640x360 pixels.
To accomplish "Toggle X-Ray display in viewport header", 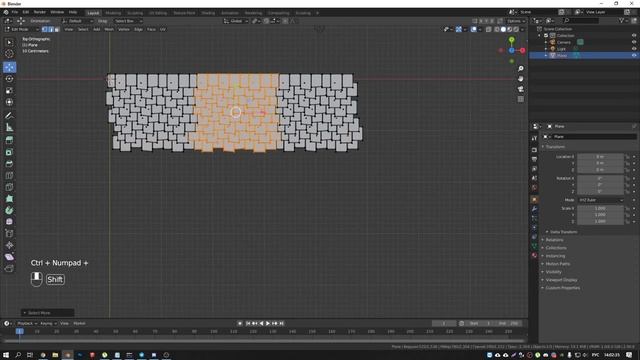I will pyautogui.click(x=489, y=29).
